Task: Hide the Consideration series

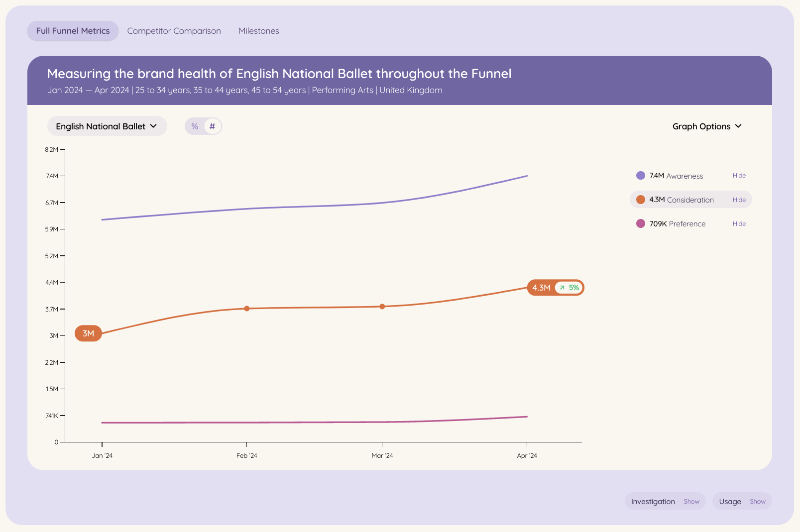Action: 739,200
